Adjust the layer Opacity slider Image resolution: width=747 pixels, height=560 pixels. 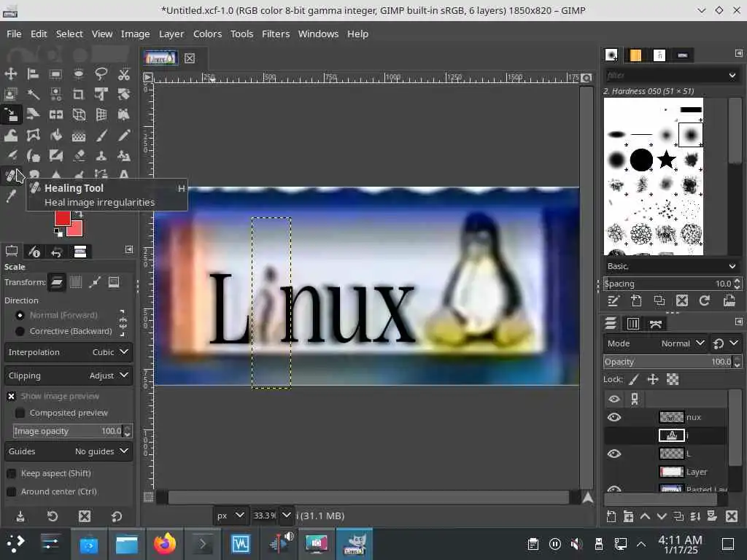click(668, 362)
